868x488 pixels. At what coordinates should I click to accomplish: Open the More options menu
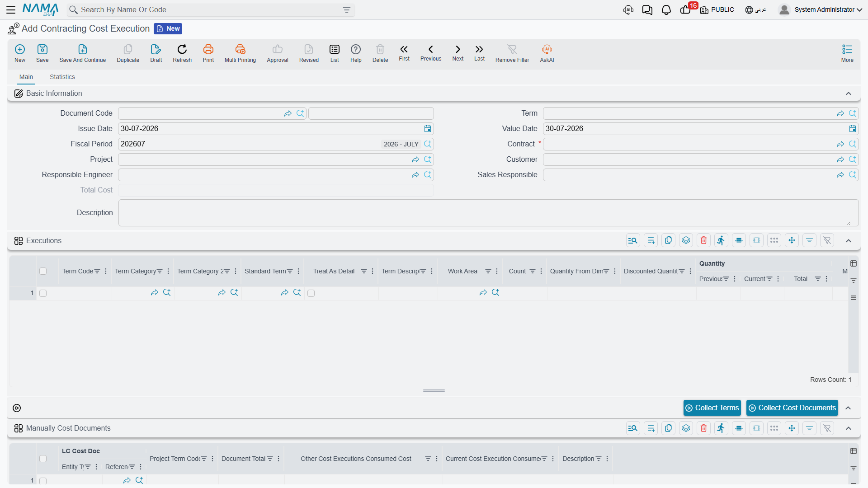click(847, 53)
